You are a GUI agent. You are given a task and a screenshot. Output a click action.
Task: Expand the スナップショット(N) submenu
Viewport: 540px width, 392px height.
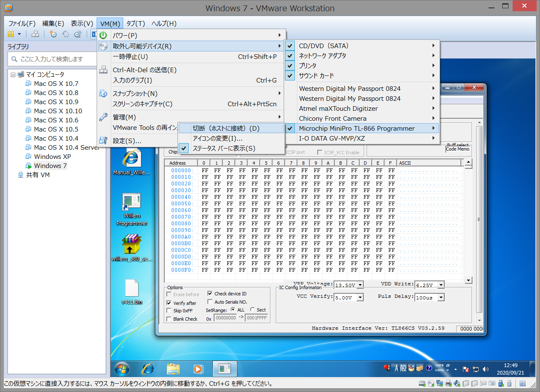coord(191,93)
